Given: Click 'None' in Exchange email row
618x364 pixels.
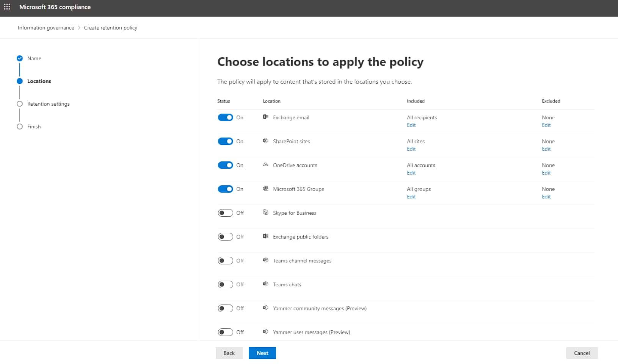Looking at the screenshot, I should click(x=548, y=117).
